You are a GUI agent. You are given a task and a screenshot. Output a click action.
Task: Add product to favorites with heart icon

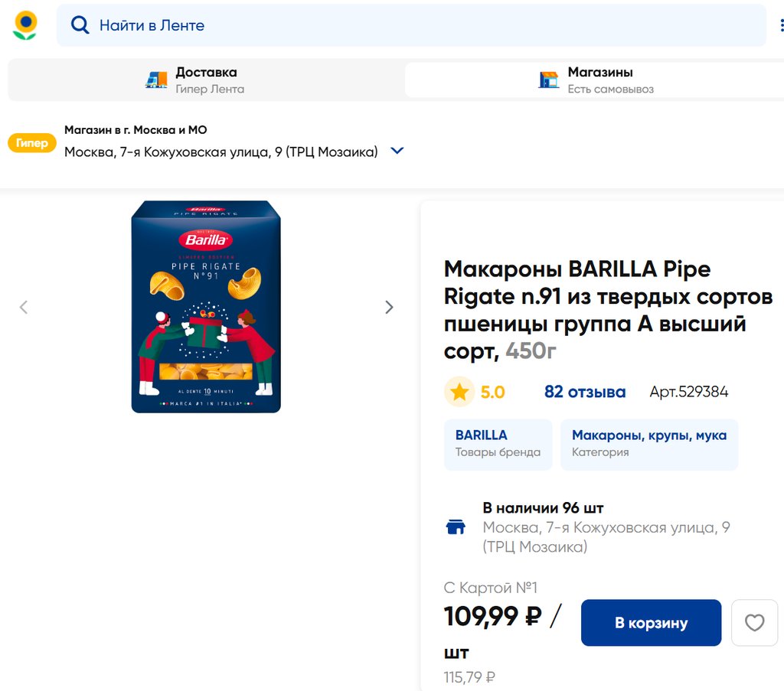click(754, 623)
